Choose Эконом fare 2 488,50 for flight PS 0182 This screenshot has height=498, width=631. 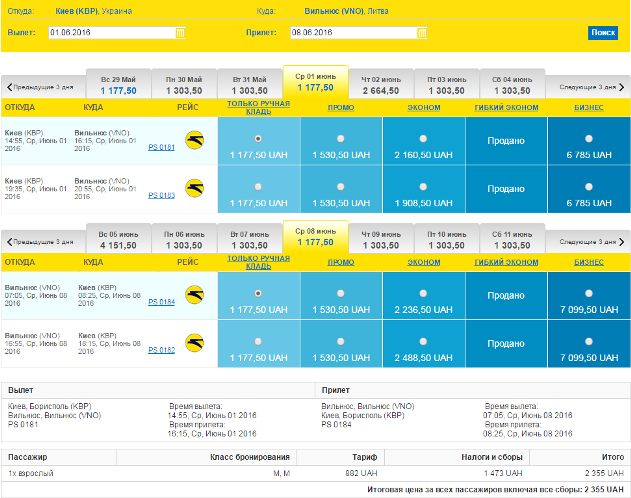[x=424, y=341]
